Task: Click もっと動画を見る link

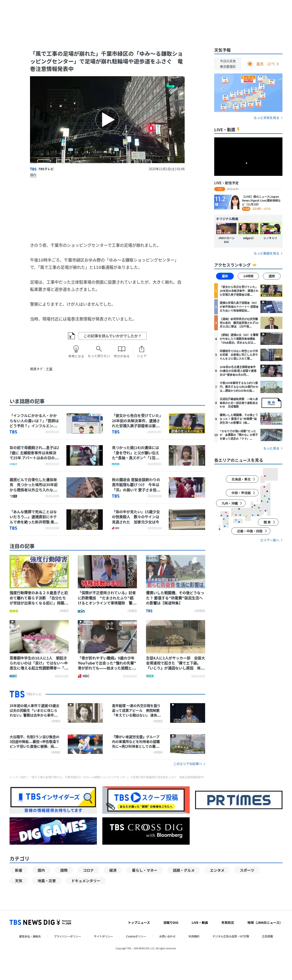Action: tap(268, 253)
